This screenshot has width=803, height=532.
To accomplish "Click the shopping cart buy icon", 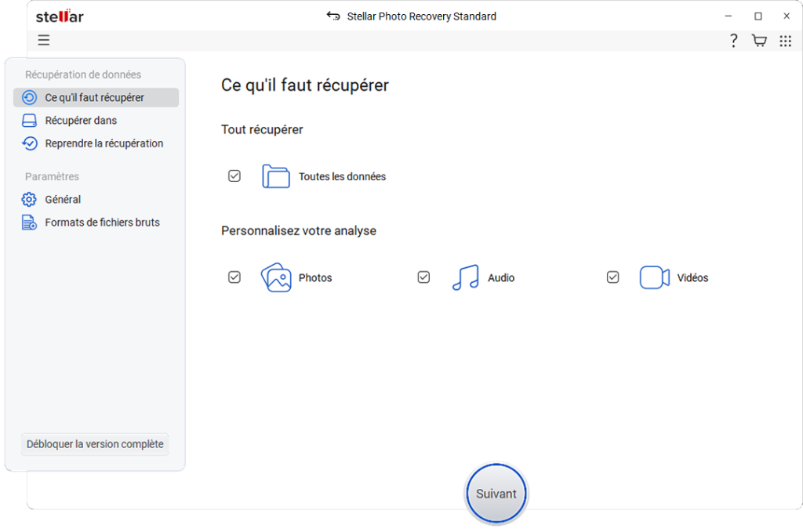I will [759, 41].
